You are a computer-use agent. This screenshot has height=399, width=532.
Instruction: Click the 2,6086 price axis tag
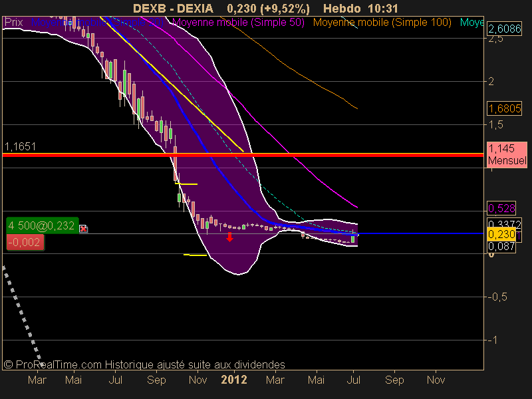(505, 29)
